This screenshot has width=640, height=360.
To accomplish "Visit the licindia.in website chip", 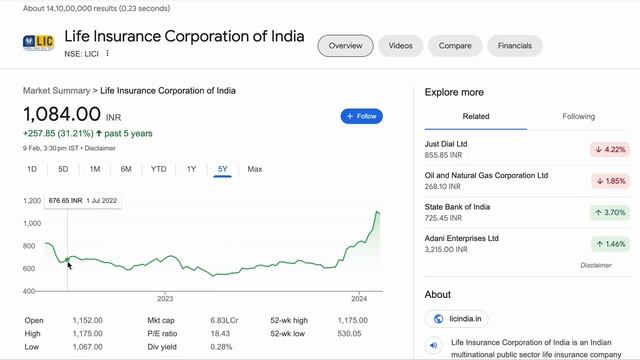I will [457, 319].
